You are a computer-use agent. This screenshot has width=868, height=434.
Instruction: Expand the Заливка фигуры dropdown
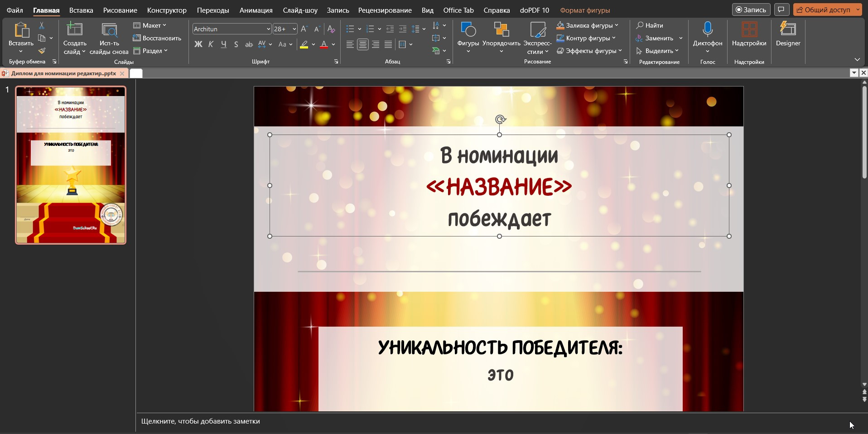(617, 25)
